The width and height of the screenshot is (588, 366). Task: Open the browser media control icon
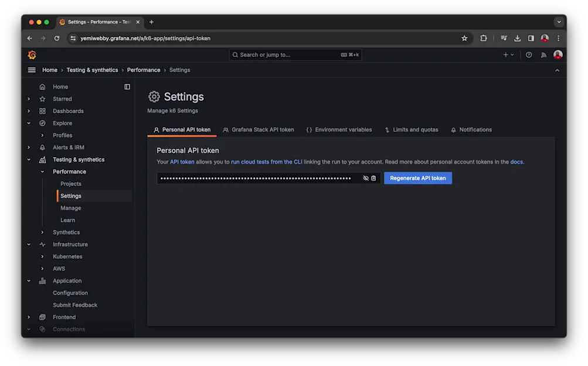pos(504,38)
